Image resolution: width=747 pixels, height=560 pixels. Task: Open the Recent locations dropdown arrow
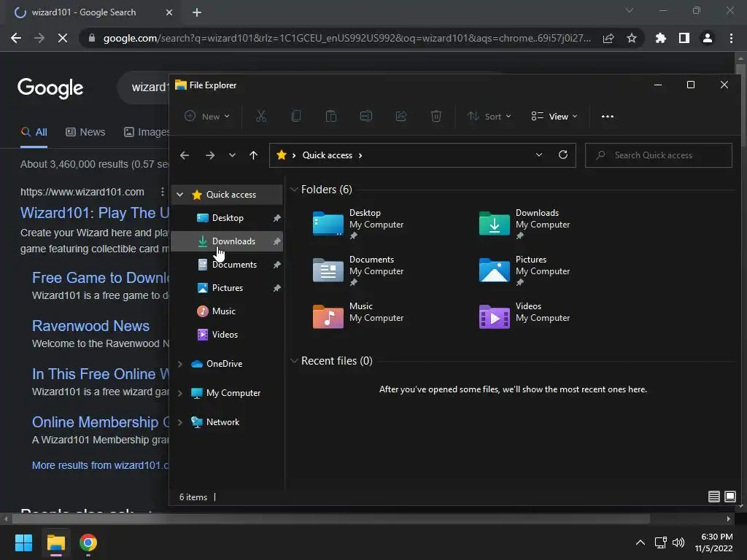point(232,155)
